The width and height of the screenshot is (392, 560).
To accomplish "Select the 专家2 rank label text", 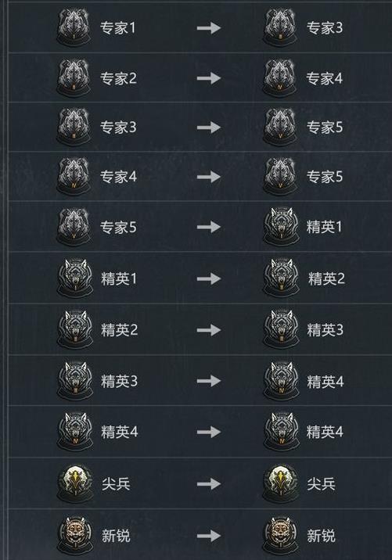I will [x=118, y=78].
